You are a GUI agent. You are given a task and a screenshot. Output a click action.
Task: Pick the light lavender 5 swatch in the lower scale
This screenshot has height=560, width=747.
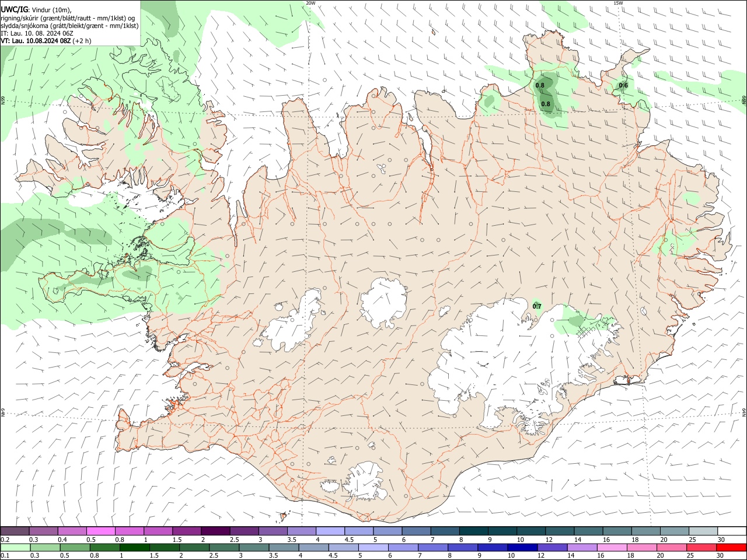coord(373,548)
